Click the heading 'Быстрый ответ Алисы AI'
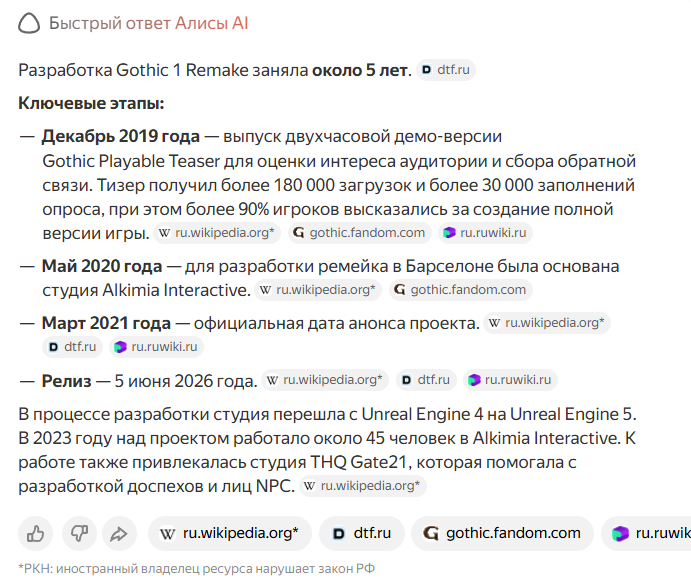This screenshot has height=582, width=691. pos(149,23)
